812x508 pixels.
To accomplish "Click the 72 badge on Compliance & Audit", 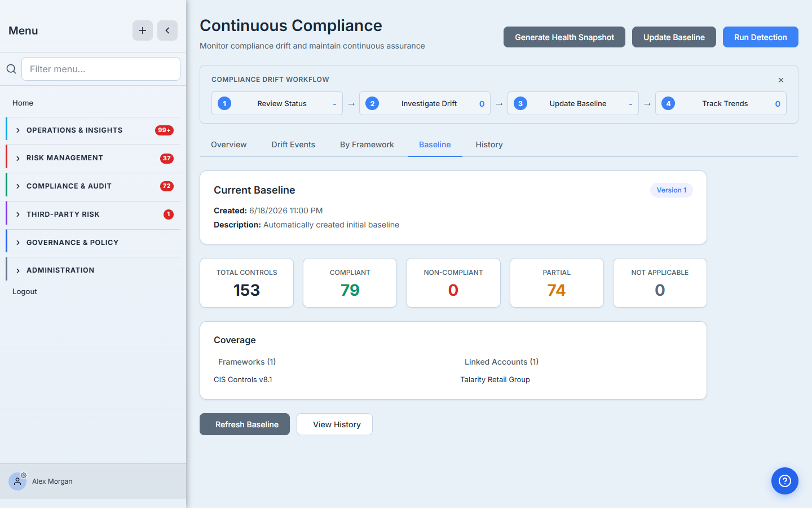I will point(167,186).
